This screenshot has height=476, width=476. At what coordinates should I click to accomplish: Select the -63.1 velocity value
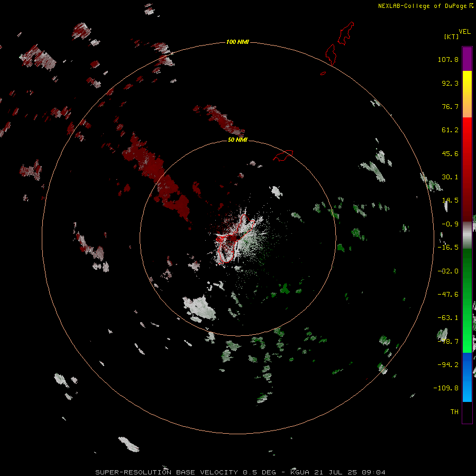(x=448, y=318)
